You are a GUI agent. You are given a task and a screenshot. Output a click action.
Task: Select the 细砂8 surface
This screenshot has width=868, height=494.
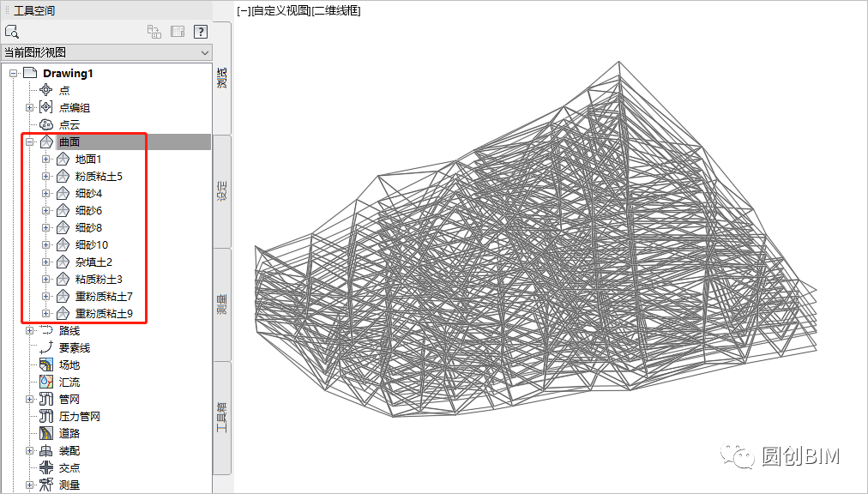click(88, 228)
